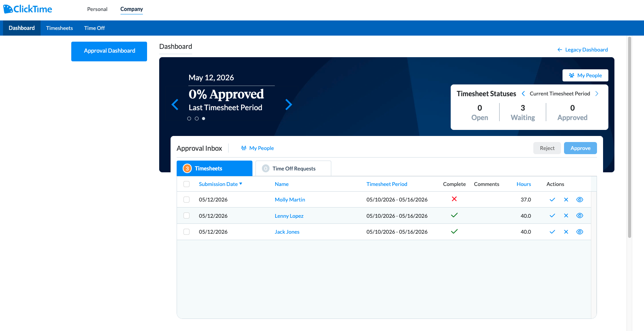View Jack Jones's timesheet with eye icon
This screenshot has height=331, width=644.
click(x=580, y=232)
